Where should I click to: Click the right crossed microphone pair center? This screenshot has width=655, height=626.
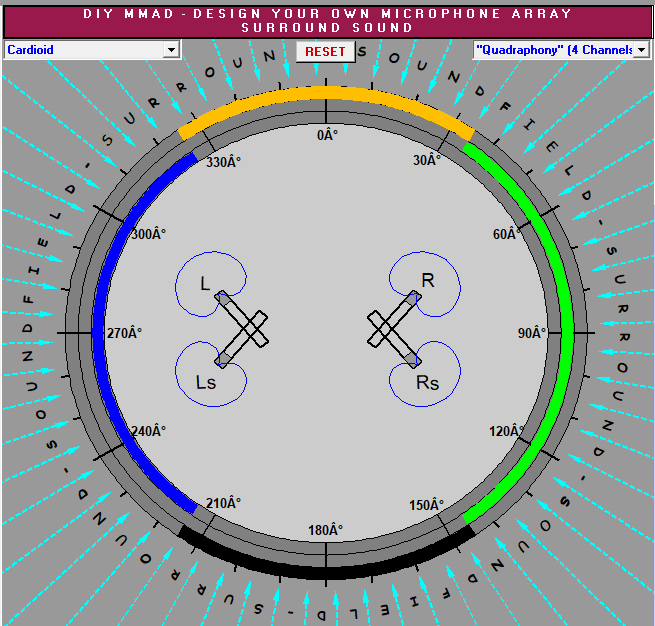[x=390, y=330]
